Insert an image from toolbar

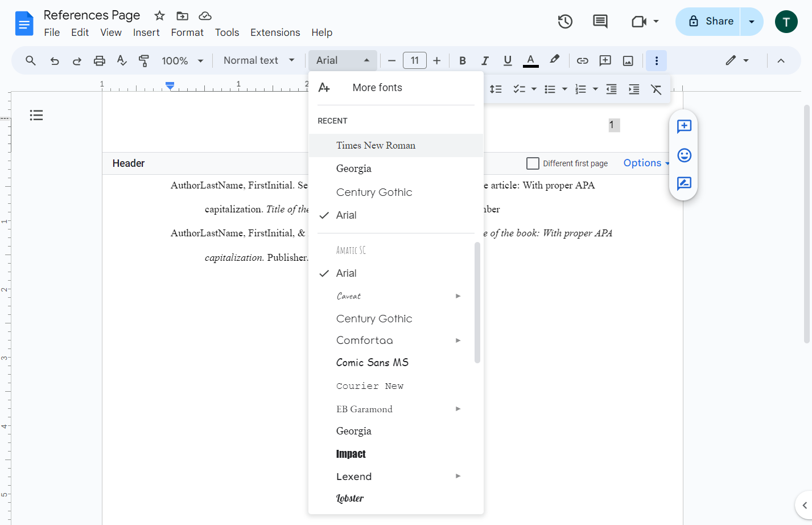[x=628, y=60]
